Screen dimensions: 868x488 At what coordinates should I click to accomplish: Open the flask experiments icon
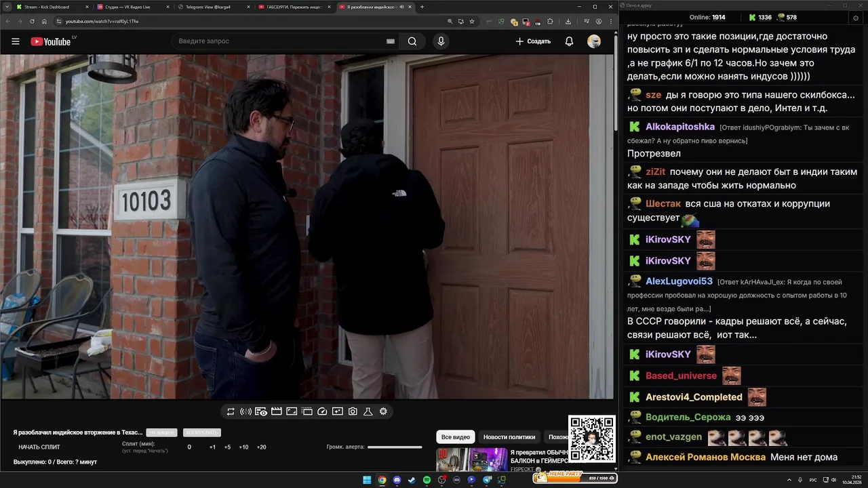point(368,411)
